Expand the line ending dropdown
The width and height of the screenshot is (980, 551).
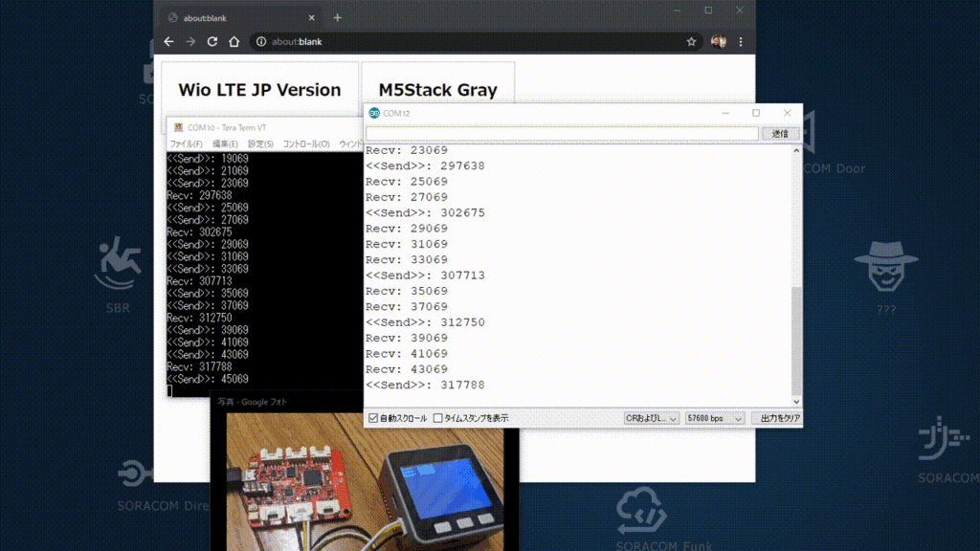tap(651, 418)
